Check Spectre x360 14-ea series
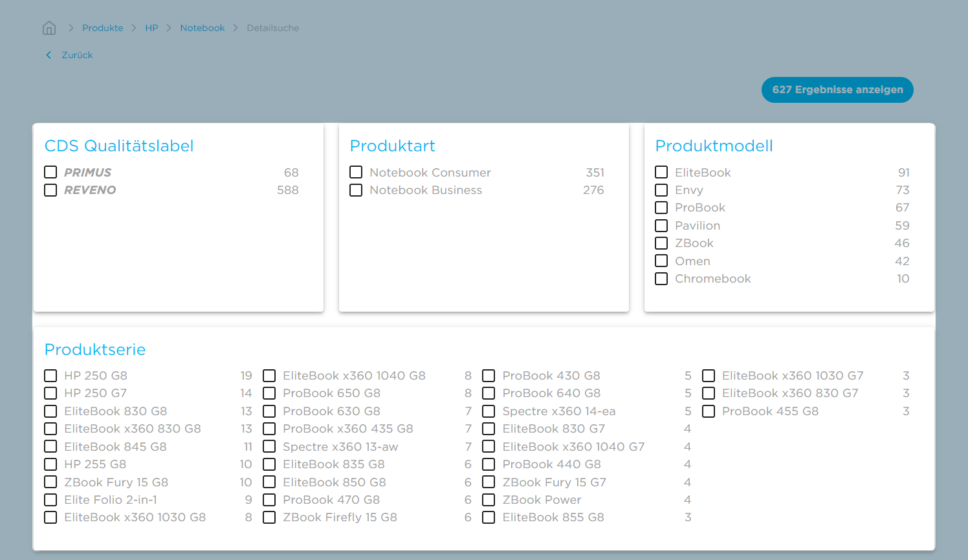 (489, 411)
